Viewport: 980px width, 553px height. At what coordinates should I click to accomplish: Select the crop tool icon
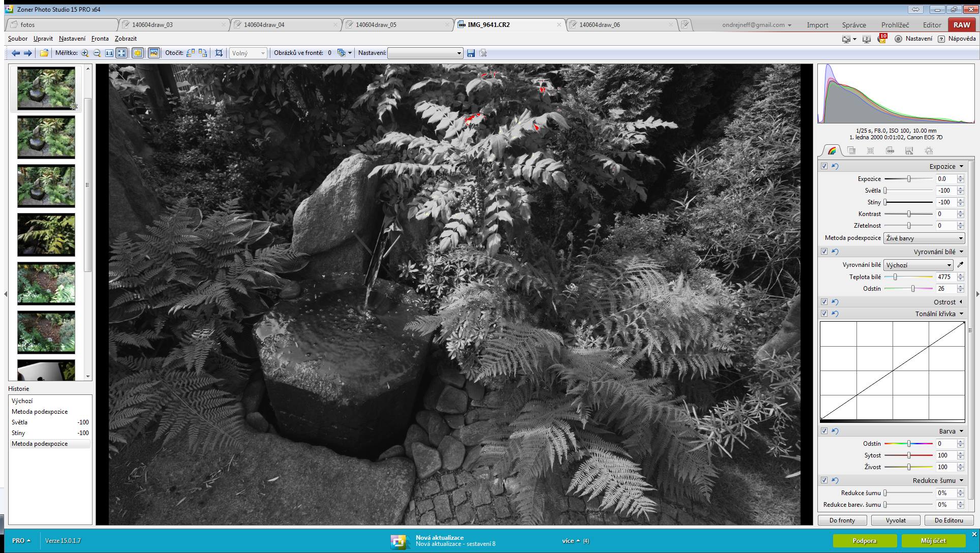(x=219, y=53)
